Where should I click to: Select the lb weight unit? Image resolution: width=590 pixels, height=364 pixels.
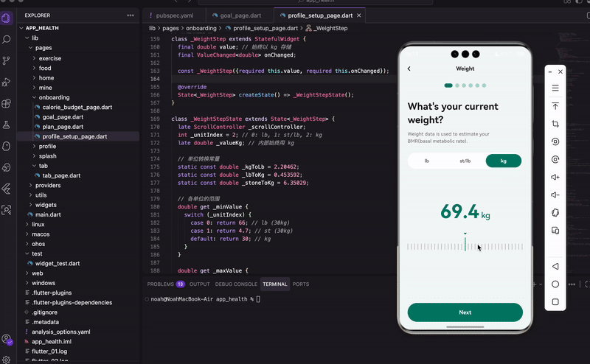pyautogui.click(x=427, y=161)
